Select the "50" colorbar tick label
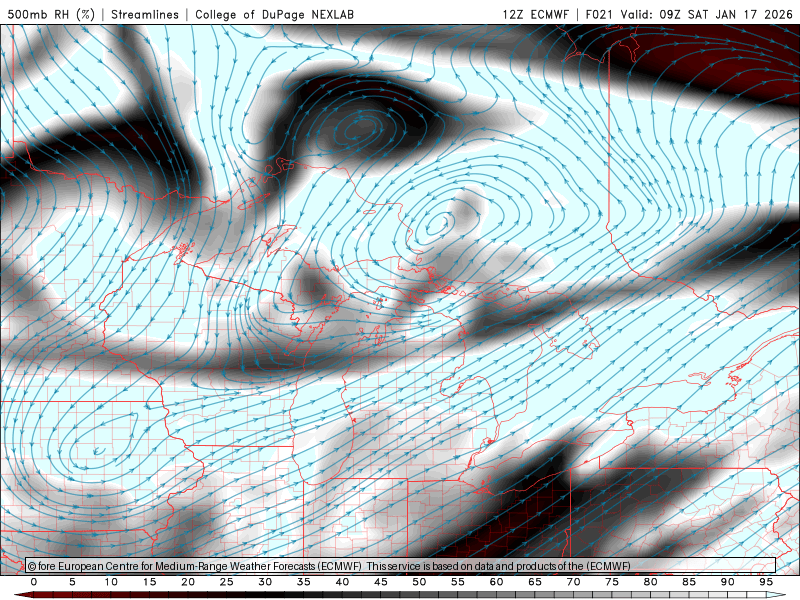Screen dimensions: 800x600 (419, 582)
